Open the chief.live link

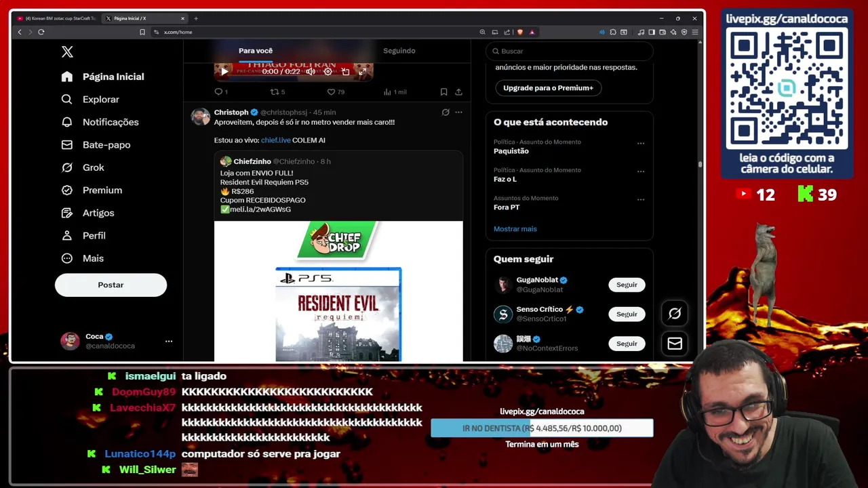[275, 140]
